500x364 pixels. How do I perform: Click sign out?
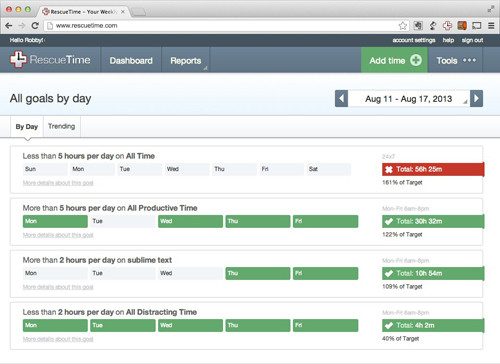(x=472, y=40)
